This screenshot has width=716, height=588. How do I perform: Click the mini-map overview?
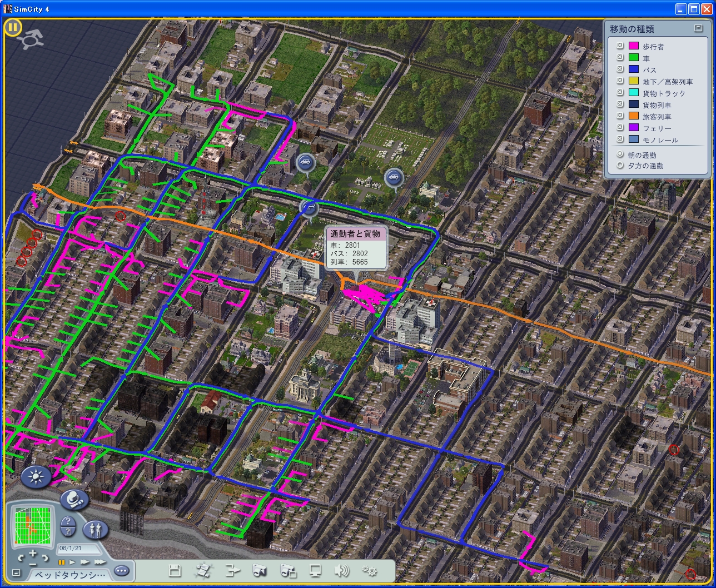(33, 526)
